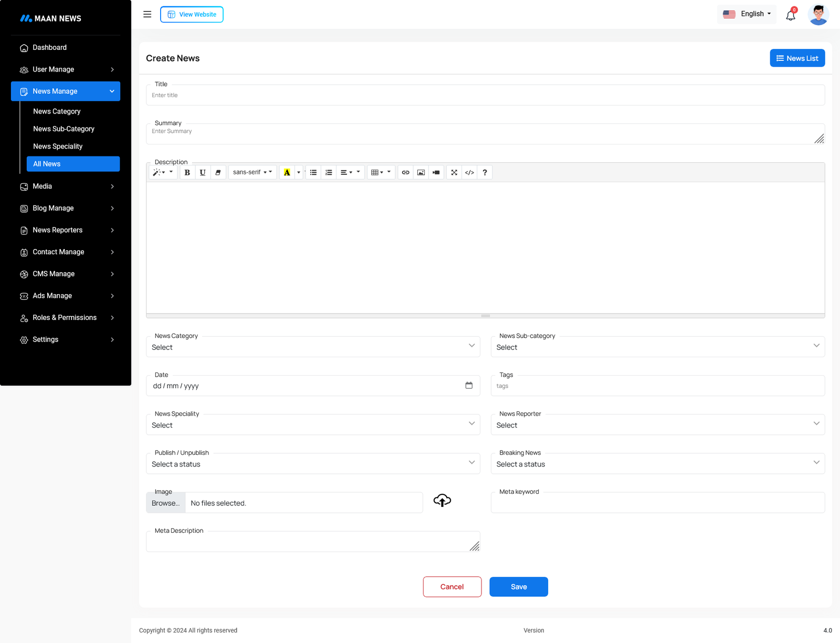
Task: Click the yellow font highlight color swatch
Action: pyautogui.click(x=287, y=172)
